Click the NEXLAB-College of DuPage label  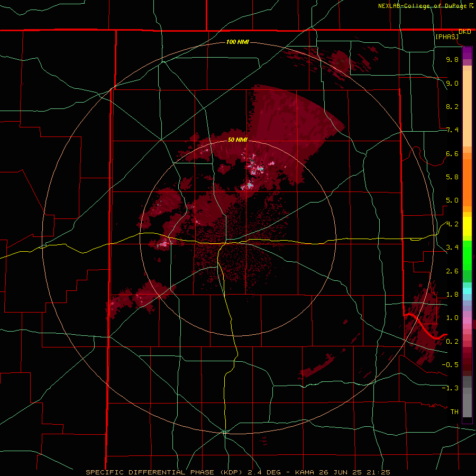(x=423, y=6)
